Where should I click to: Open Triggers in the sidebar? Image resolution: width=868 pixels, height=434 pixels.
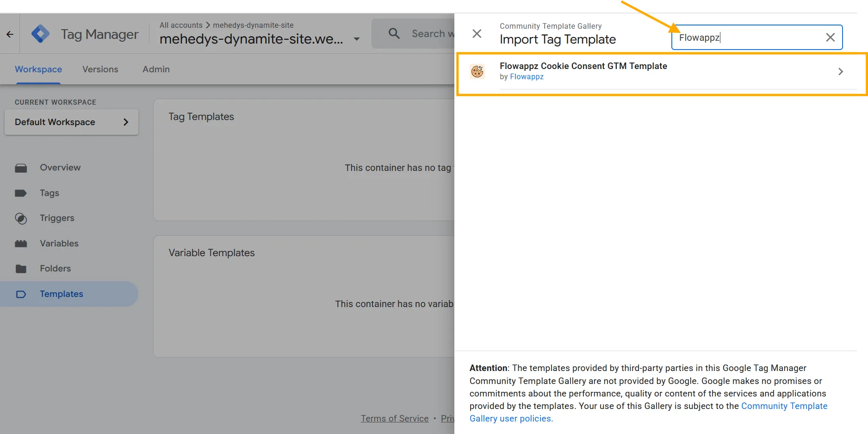57,218
